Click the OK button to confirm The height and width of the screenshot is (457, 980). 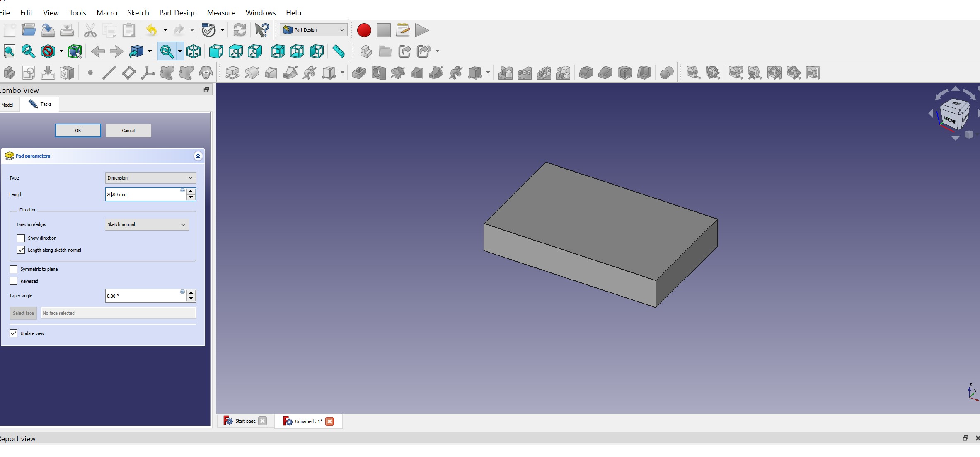tap(78, 130)
